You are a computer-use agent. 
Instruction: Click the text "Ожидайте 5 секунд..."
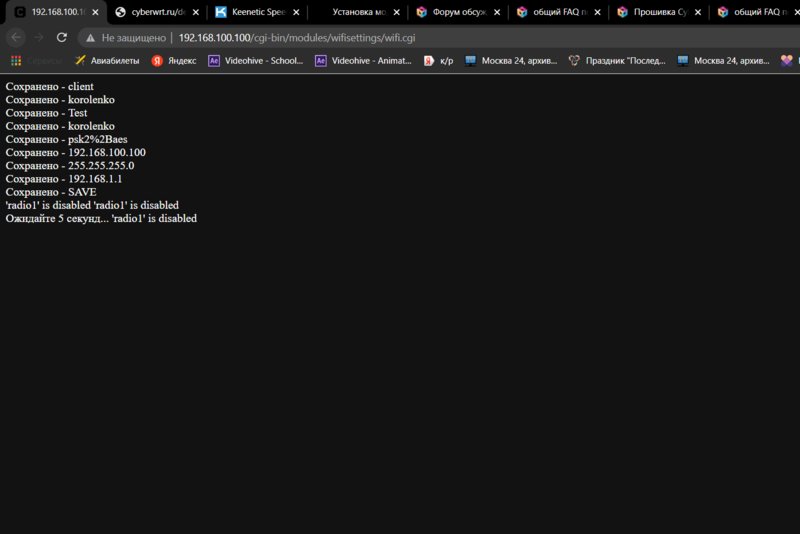[x=57, y=218]
